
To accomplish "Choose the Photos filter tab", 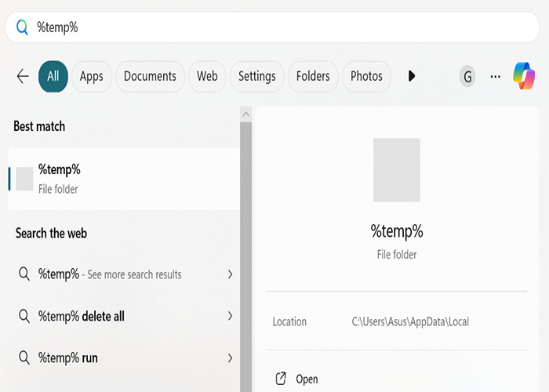I will (x=366, y=76).
